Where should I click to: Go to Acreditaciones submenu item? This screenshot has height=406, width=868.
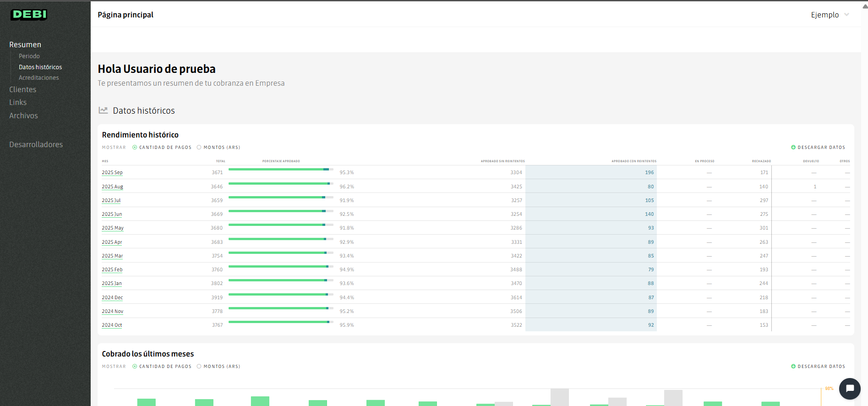[x=39, y=78]
